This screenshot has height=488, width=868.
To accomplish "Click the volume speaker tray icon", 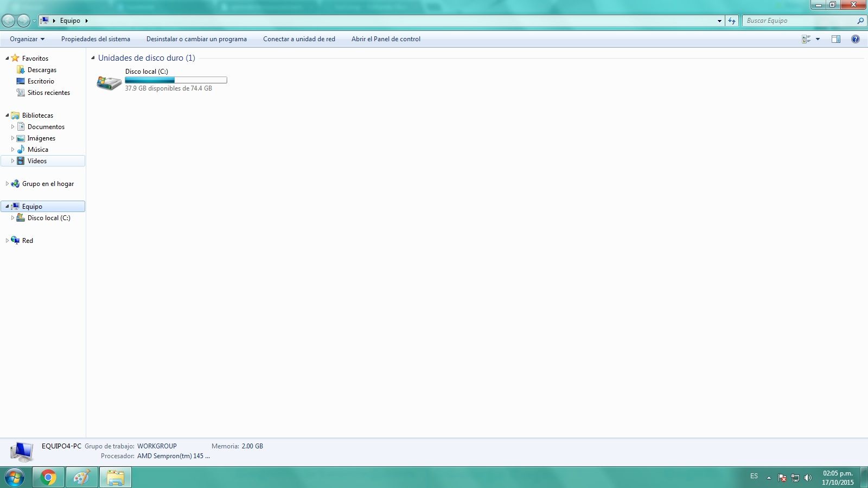I will click(x=808, y=478).
